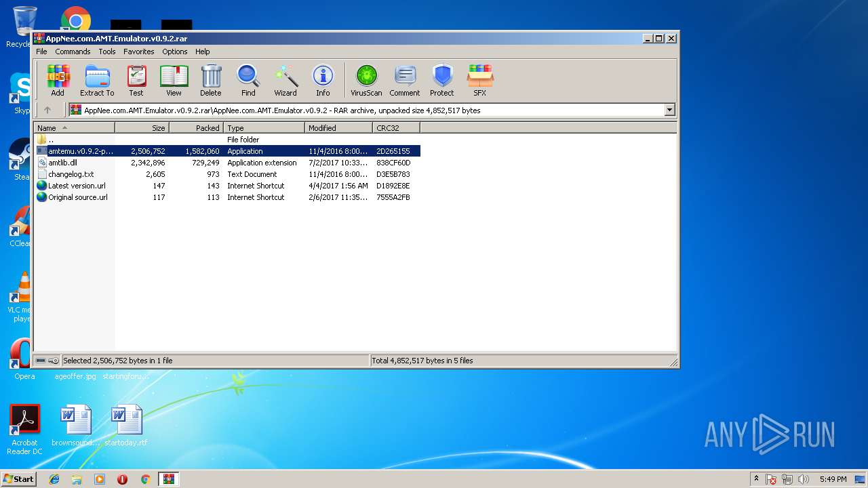Open the Acrobat Reader DC desktop icon
Viewport: 868px width, 488px height.
(x=24, y=430)
